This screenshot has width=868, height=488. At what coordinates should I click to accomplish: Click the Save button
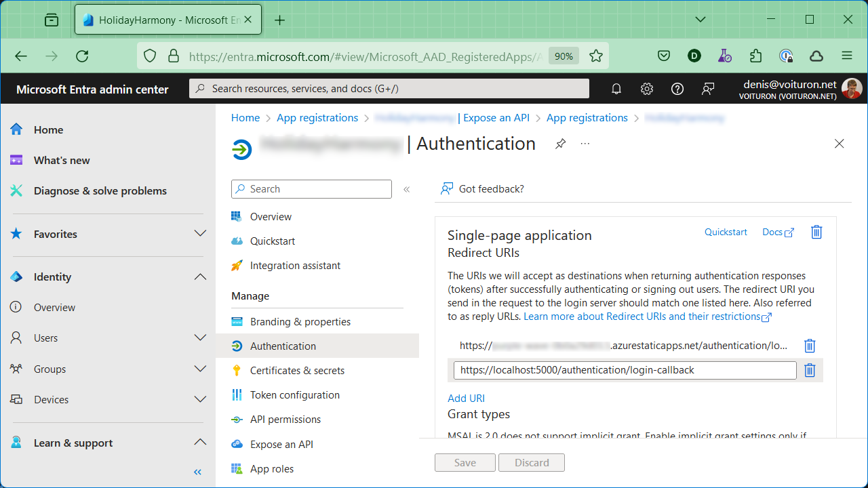[x=465, y=463]
